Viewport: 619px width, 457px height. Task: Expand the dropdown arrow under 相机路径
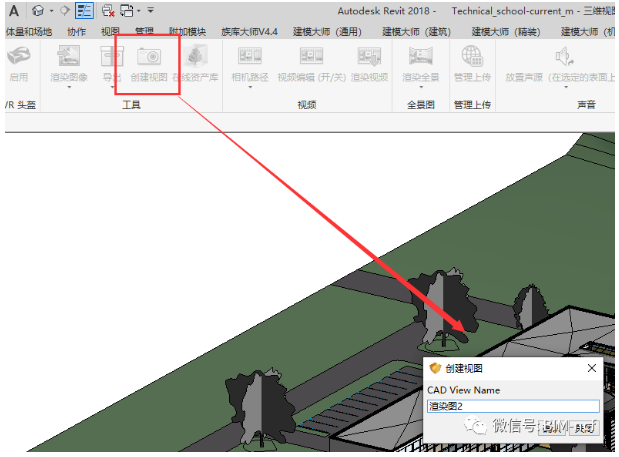pyautogui.click(x=250, y=87)
